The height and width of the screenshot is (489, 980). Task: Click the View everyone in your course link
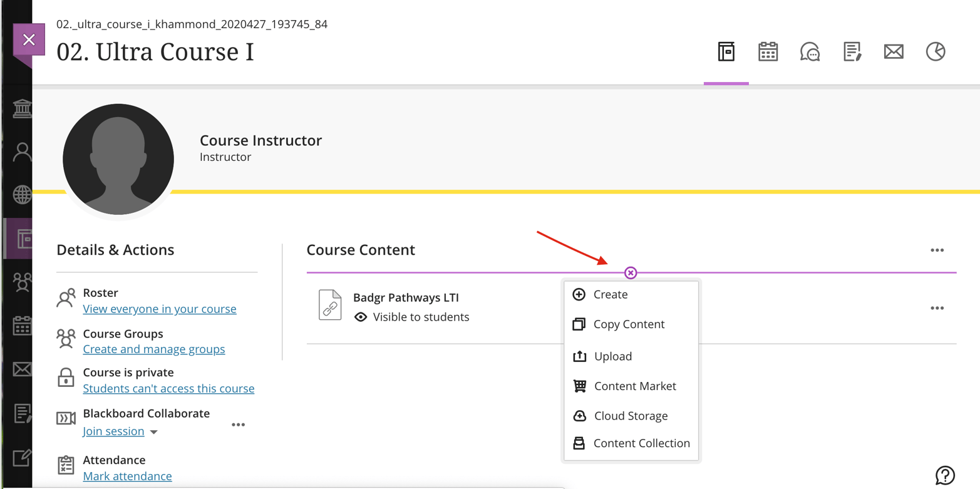coord(160,309)
